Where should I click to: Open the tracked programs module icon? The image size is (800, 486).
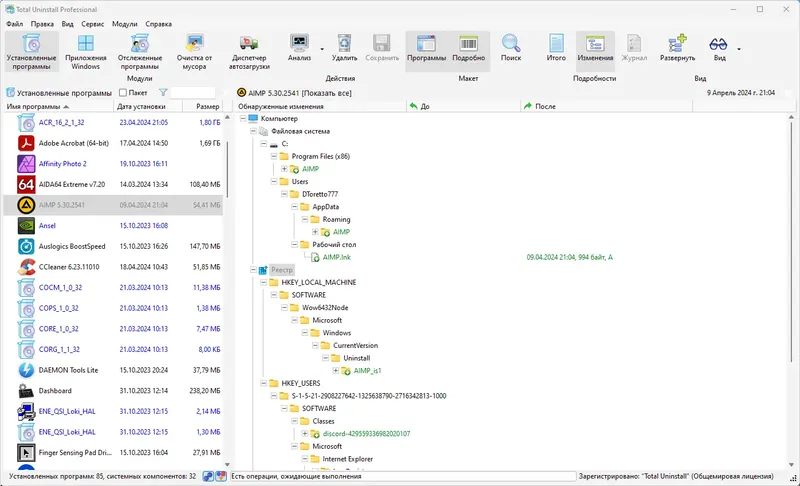(x=139, y=44)
